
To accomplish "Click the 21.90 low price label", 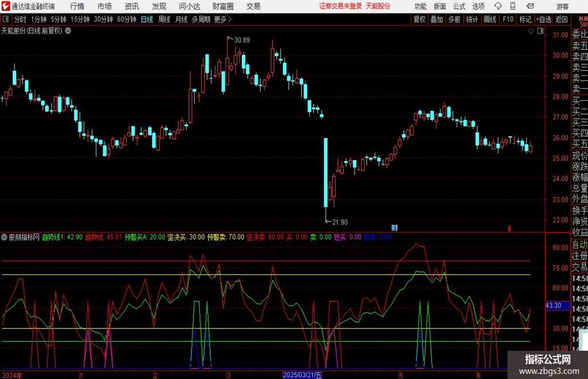I will point(340,222).
